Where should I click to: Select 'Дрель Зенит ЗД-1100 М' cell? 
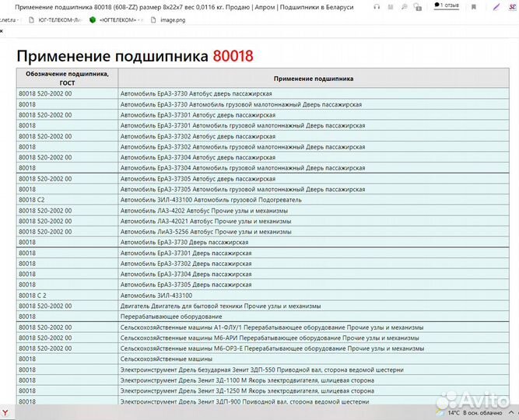314,380
